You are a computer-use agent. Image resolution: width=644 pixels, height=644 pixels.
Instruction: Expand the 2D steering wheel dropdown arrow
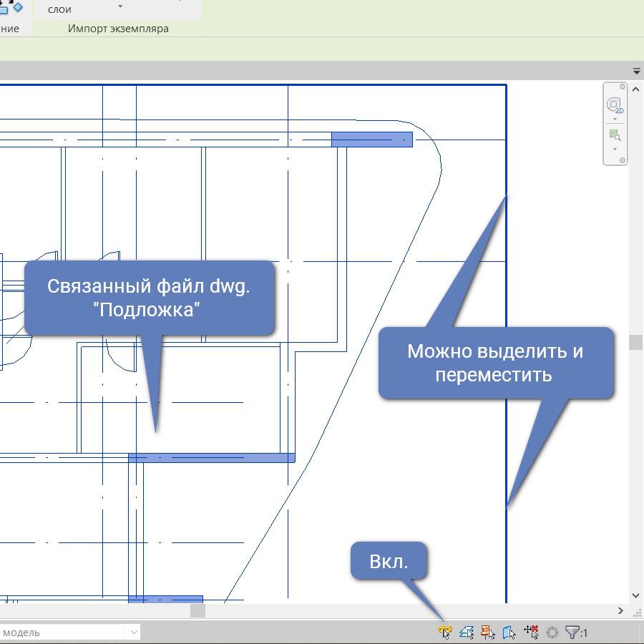click(615, 119)
